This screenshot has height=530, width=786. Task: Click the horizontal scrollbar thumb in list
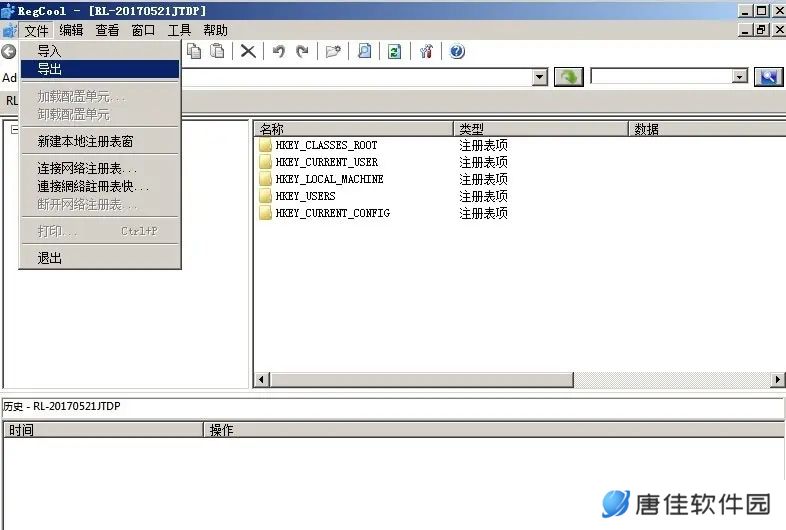pyautogui.click(x=422, y=380)
